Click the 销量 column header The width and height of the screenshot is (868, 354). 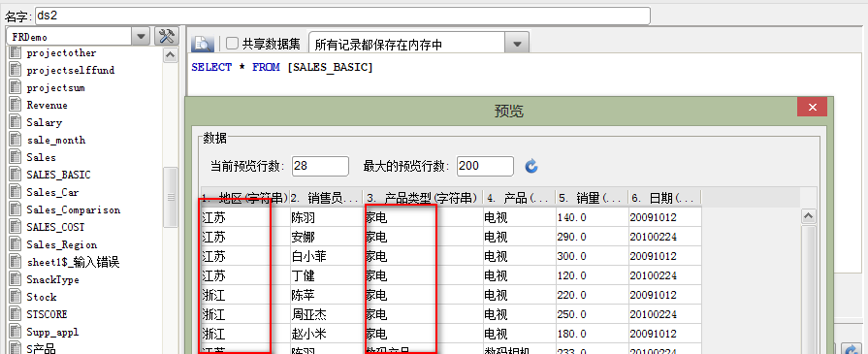pyautogui.click(x=592, y=198)
